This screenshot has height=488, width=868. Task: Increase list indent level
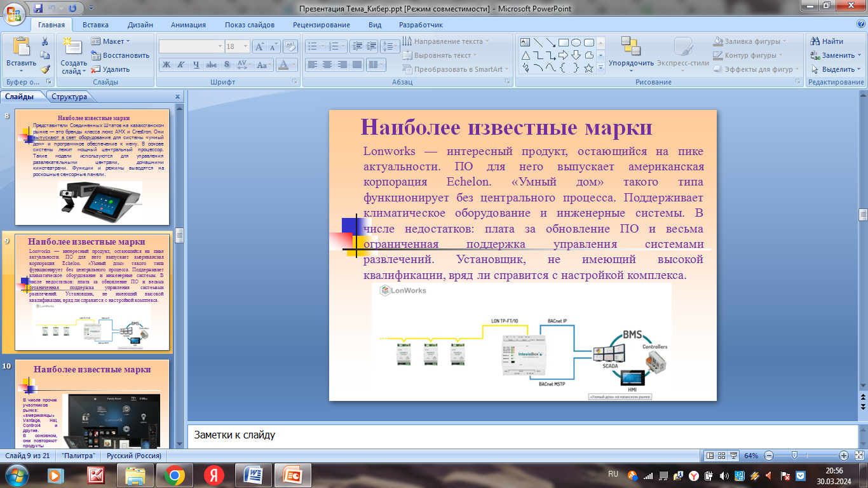pyautogui.click(x=371, y=46)
